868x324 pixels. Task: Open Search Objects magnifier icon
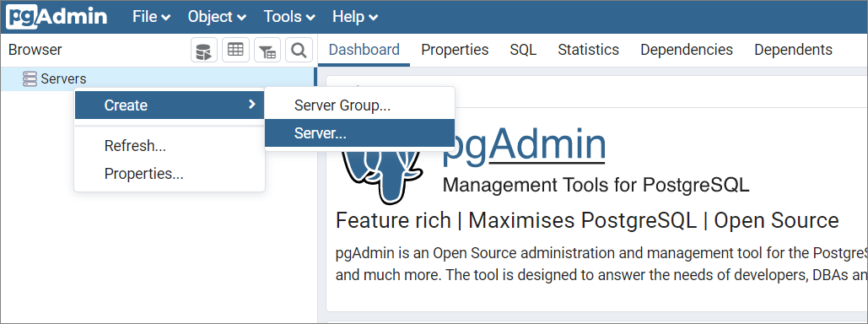[299, 51]
